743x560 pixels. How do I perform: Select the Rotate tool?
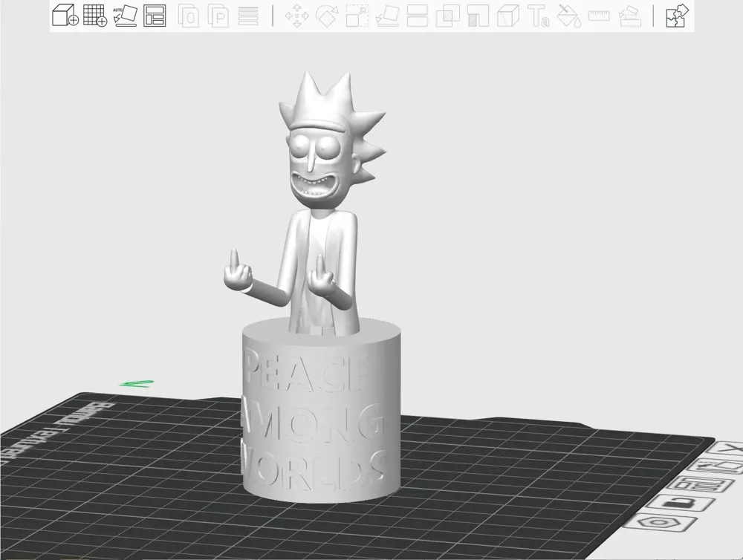327,16
